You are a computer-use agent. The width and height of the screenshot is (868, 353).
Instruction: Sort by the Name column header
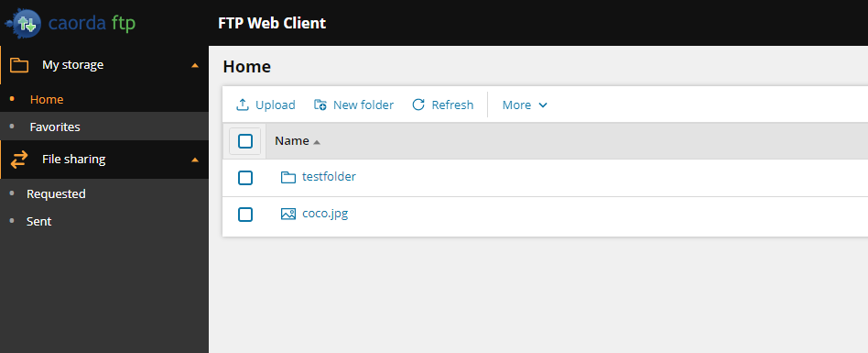tap(292, 141)
